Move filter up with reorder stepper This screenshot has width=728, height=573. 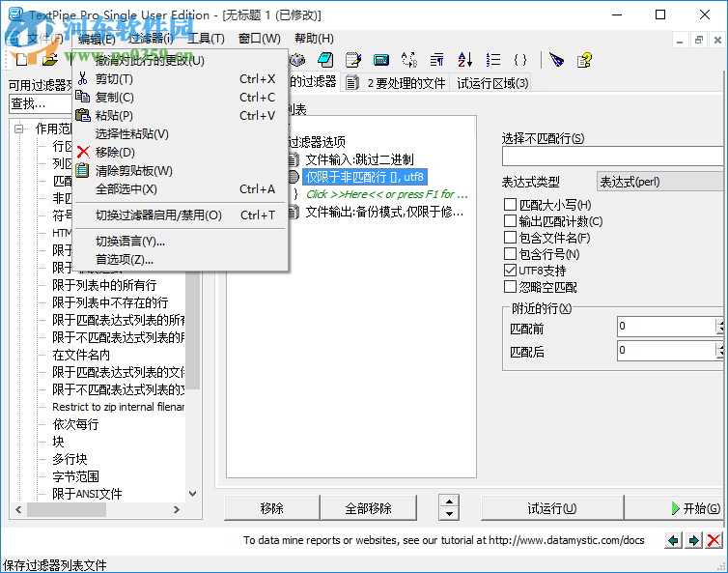pos(449,501)
